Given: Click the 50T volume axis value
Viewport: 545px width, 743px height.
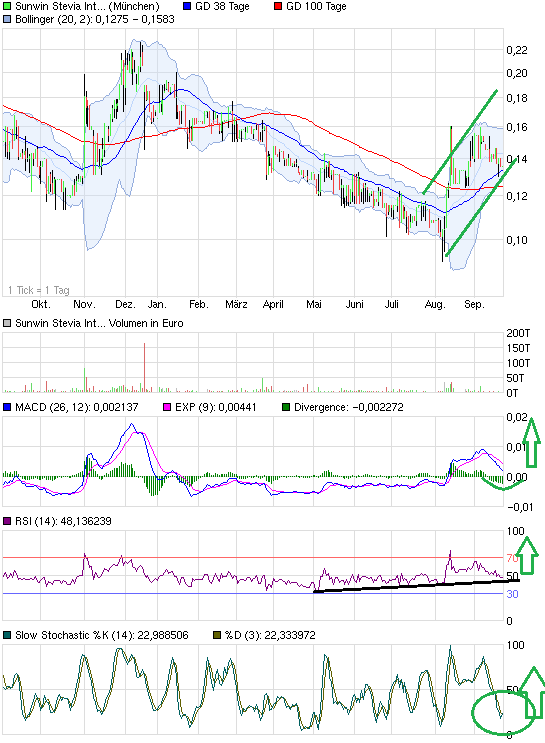Looking at the screenshot, I should pos(515,378).
